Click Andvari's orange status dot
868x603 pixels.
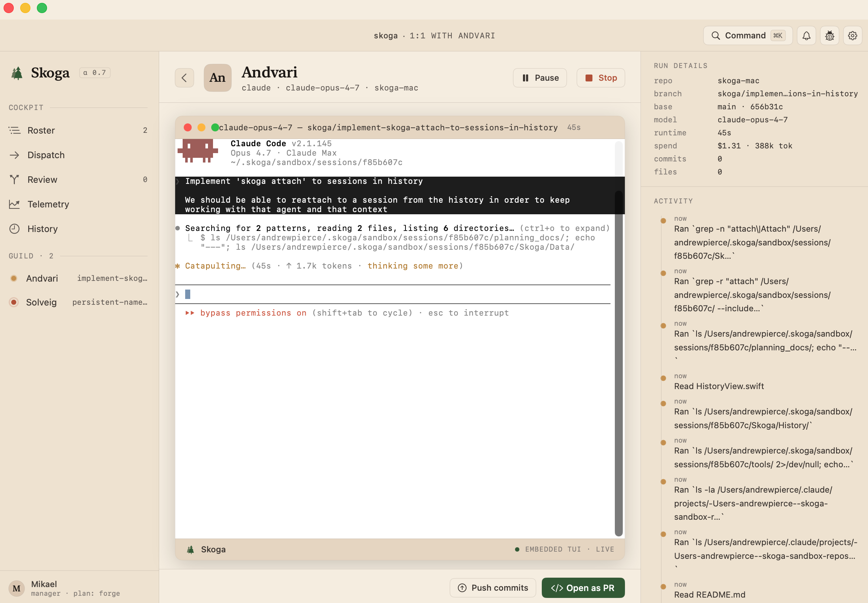click(14, 278)
